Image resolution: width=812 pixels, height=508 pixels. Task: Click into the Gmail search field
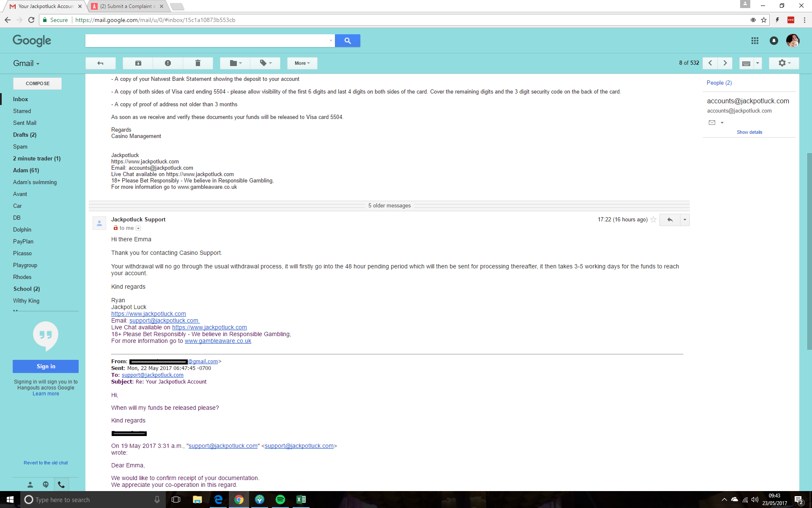point(206,41)
